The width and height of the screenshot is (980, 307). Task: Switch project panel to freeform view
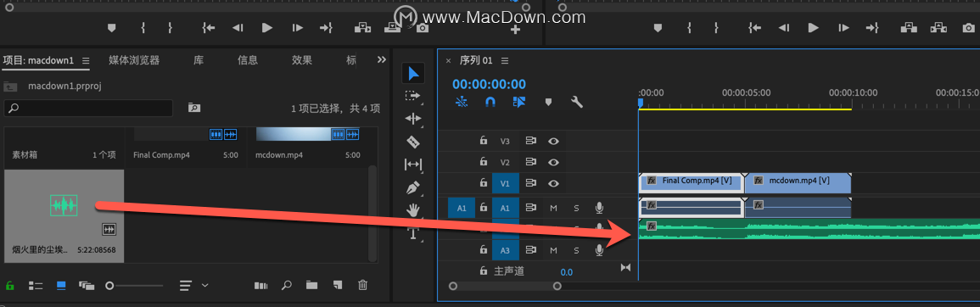pyautogui.click(x=87, y=286)
